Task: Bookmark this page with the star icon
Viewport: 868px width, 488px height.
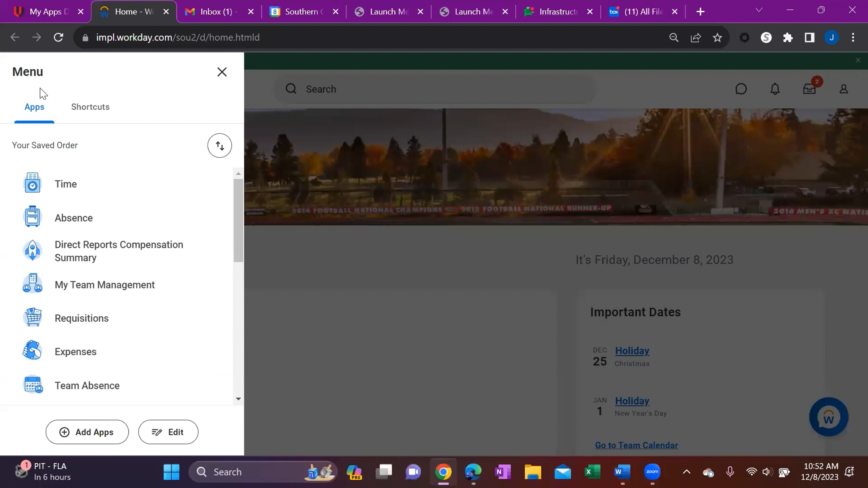Action: 718,37
